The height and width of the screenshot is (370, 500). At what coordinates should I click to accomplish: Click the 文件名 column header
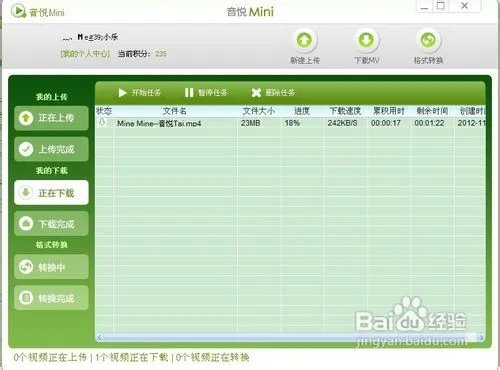click(x=175, y=111)
